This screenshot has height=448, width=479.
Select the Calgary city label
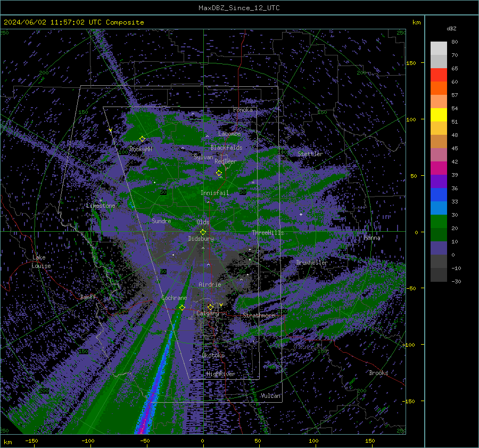coord(208,313)
